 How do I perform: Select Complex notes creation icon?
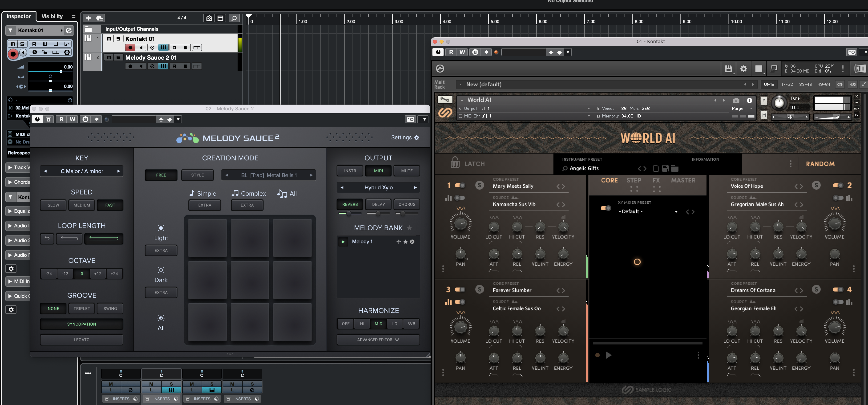[235, 193]
